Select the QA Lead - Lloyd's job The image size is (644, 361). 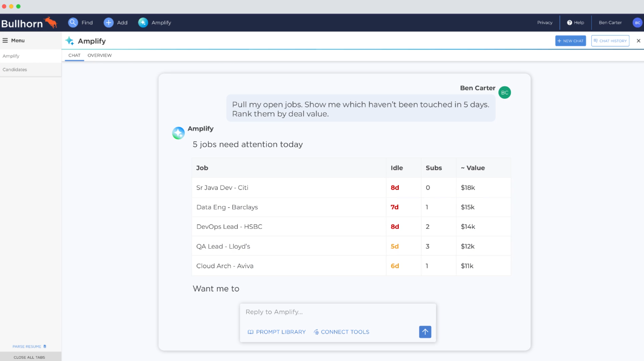pos(223,246)
